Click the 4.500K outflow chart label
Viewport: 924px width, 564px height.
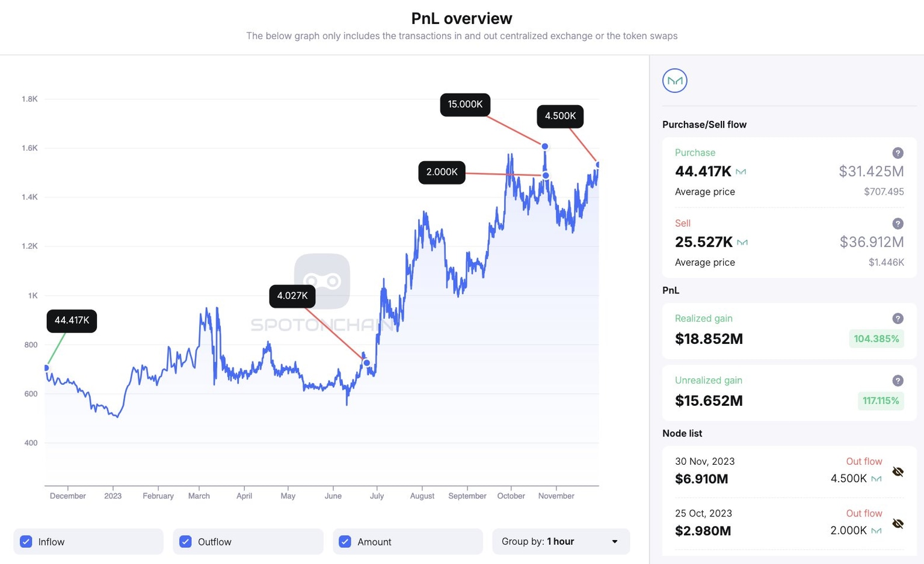coord(560,116)
